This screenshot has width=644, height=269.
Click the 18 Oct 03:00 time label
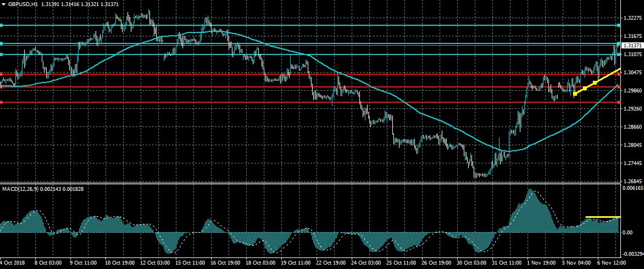[x=260, y=262]
